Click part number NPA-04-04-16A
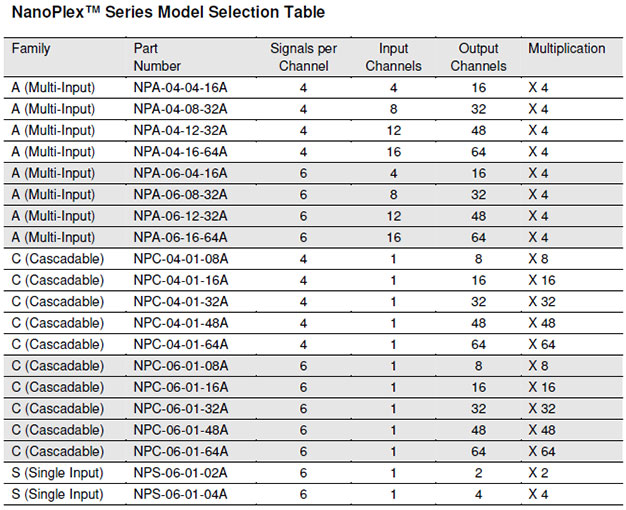The image size is (626, 510). 180,88
